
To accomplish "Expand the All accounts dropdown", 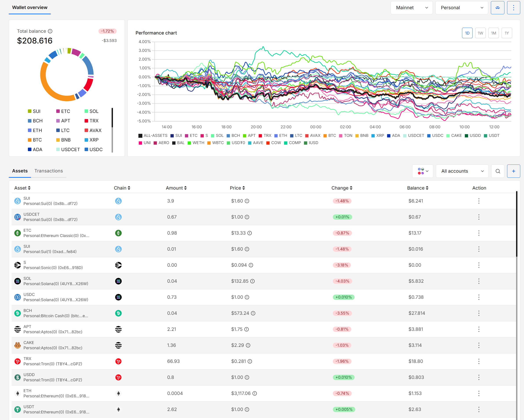I will tap(462, 171).
